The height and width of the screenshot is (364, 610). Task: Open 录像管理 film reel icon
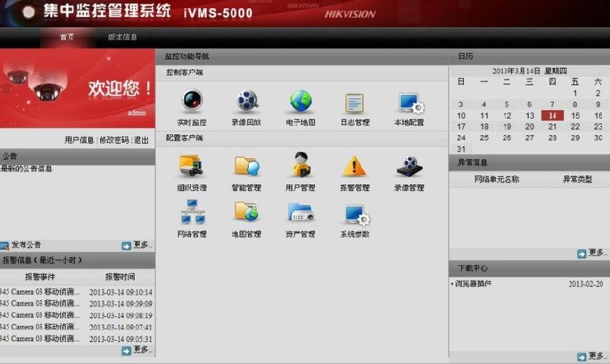point(409,166)
